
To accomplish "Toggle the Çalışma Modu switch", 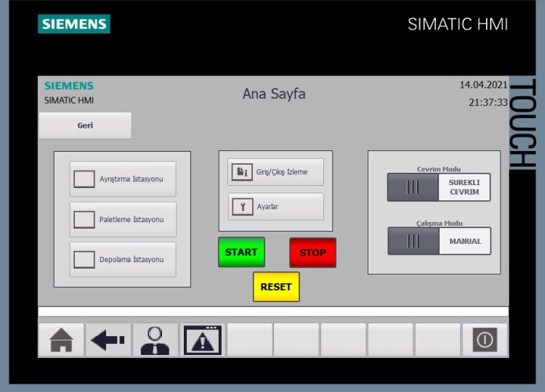I will click(x=413, y=241).
